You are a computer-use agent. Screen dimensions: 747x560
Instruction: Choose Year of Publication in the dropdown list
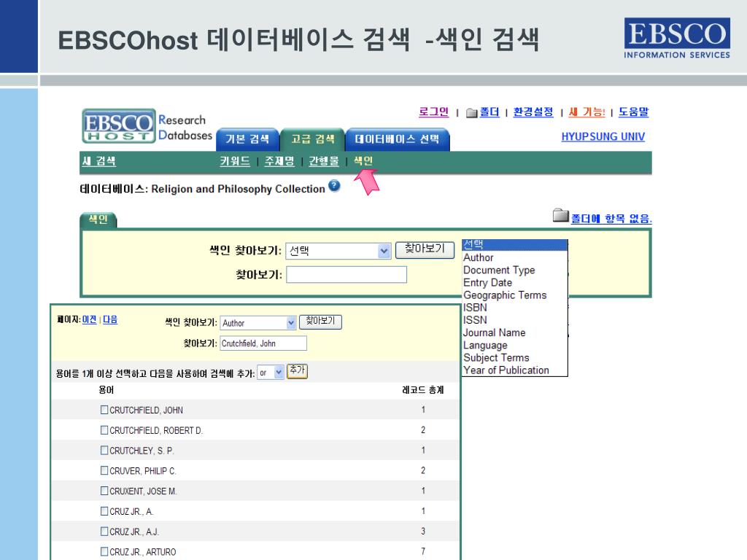pyautogui.click(x=514, y=370)
